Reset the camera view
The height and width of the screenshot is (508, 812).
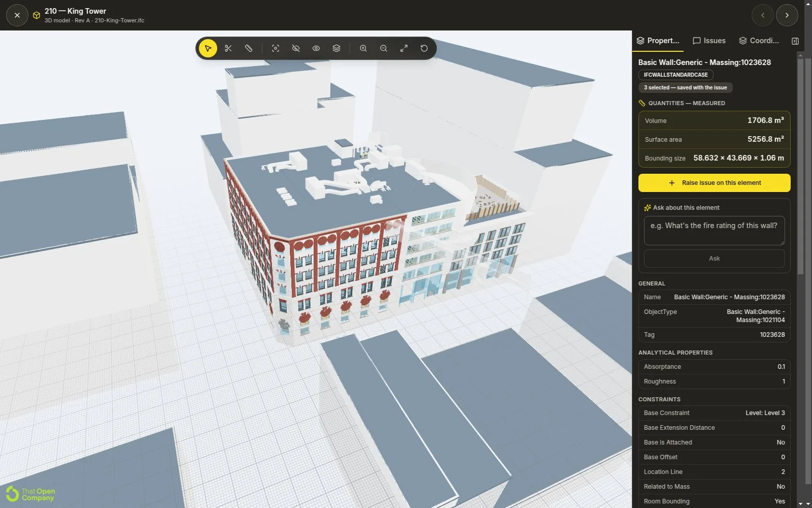click(424, 48)
